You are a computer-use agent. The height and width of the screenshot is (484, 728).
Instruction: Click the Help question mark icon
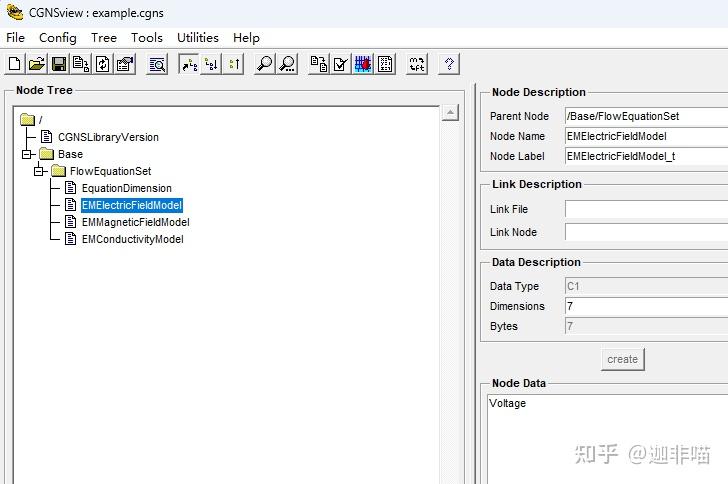(449, 64)
